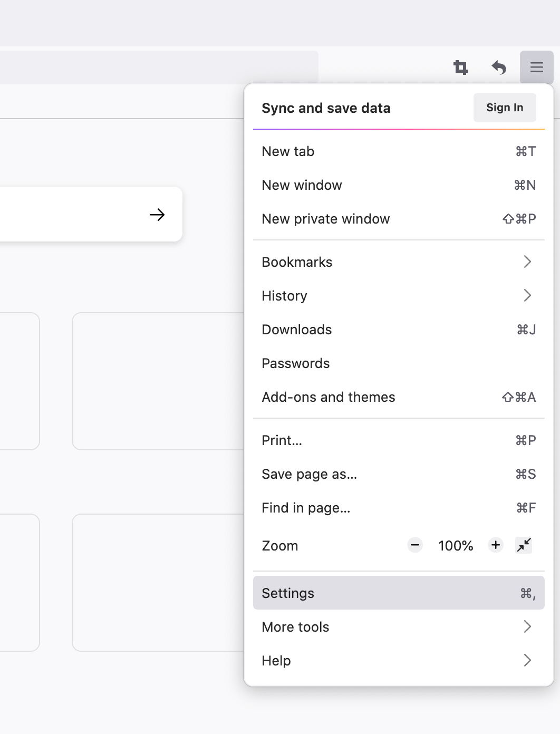Click the search arrow go button
560x734 pixels.
pyautogui.click(x=157, y=215)
